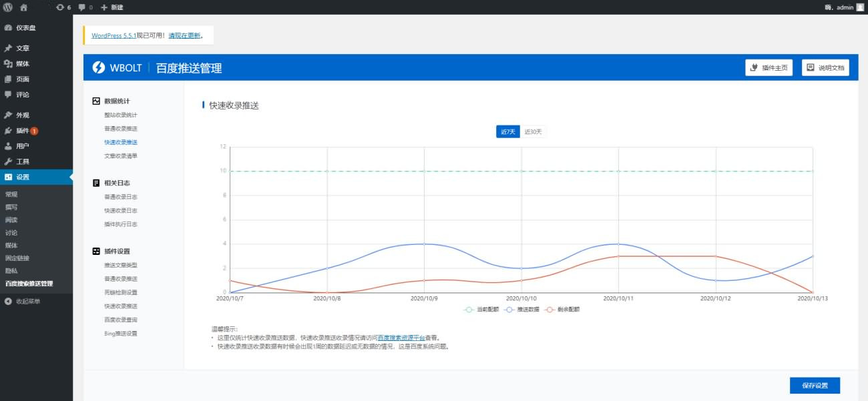Open the first item under 插件设置

point(121,265)
